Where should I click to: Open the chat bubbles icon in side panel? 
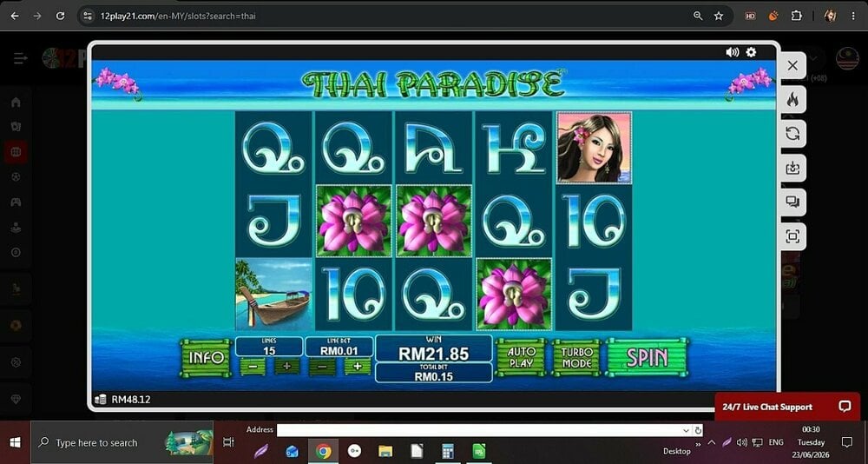click(x=792, y=202)
